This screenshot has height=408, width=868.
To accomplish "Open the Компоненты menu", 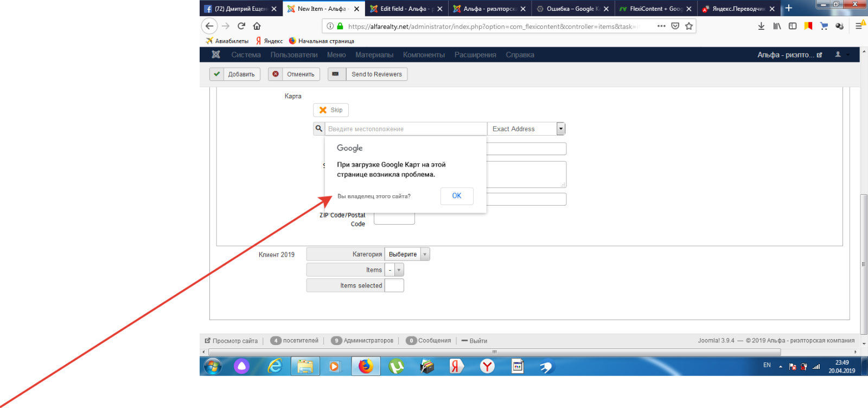I will click(x=424, y=55).
